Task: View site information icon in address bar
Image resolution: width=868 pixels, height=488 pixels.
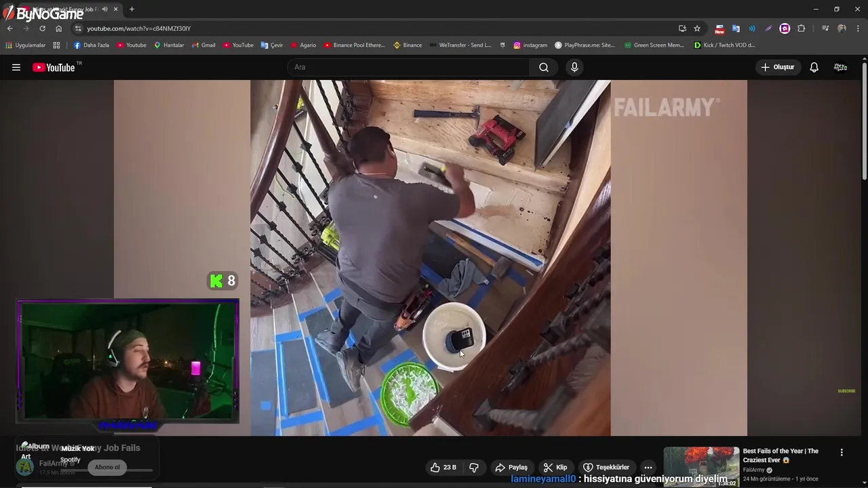Action: [x=78, y=28]
